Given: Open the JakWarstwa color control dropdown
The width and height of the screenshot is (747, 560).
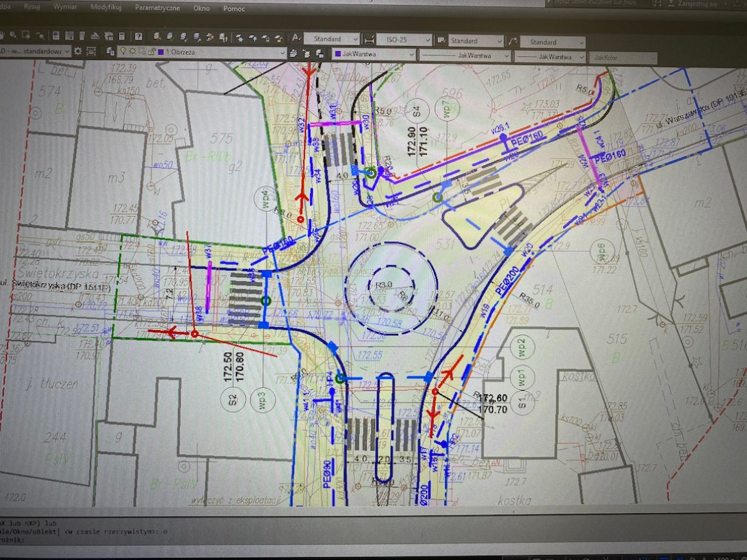Looking at the screenshot, I should click(x=411, y=55).
